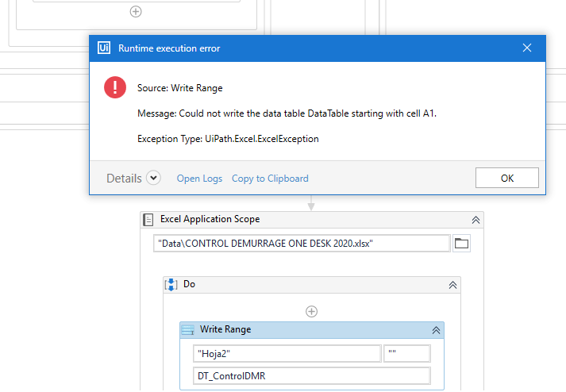This screenshot has height=392, width=566.
Task: Open Logs from the error dialog
Action: coord(199,179)
